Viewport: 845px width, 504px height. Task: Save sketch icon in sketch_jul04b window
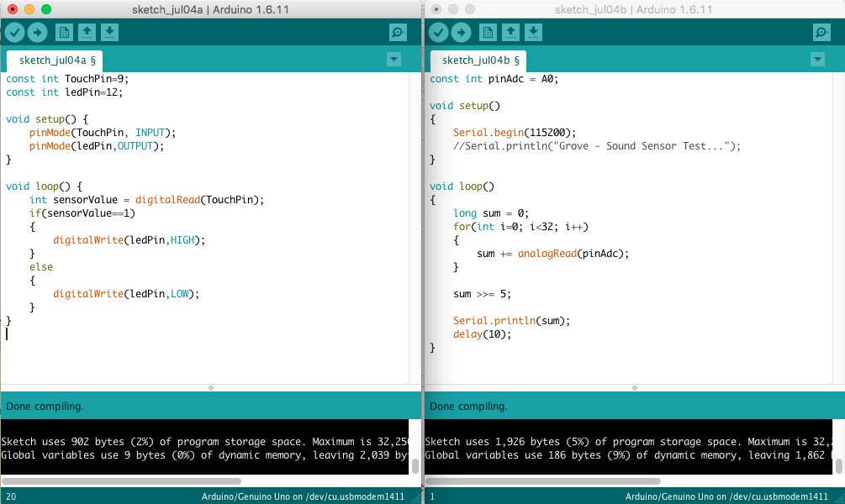tap(533, 32)
